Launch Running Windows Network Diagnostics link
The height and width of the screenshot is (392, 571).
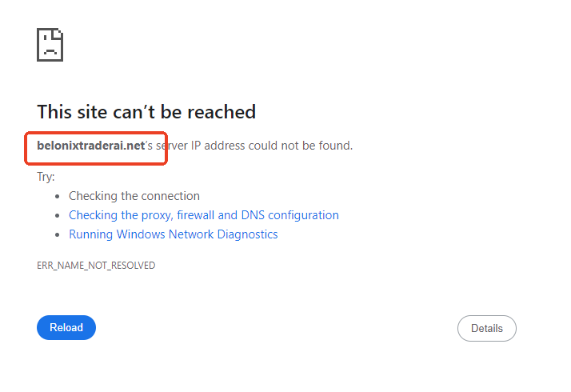(173, 234)
